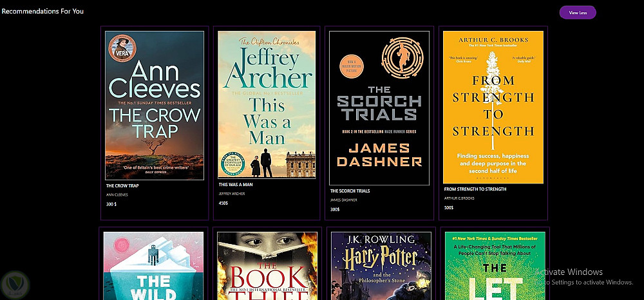Click author name Jeffrey Archer below cover
The width and height of the screenshot is (644, 300).
[232, 194]
